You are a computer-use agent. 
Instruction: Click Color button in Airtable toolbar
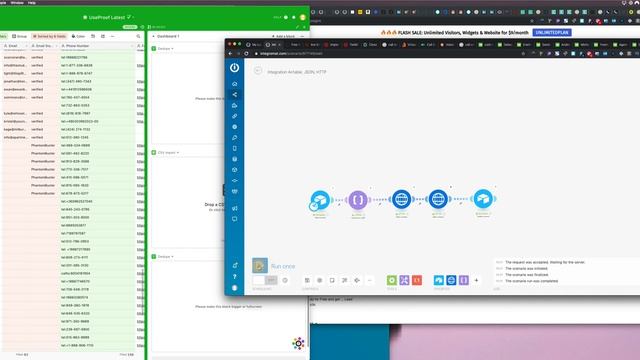[78, 36]
